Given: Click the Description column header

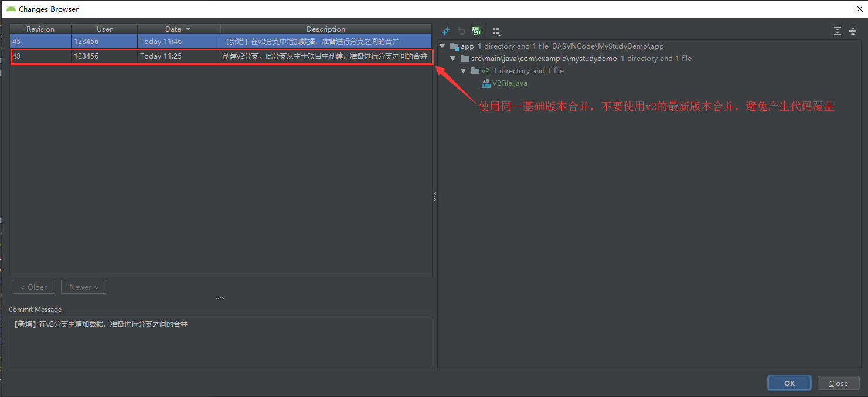Looking at the screenshot, I should (x=326, y=29).
